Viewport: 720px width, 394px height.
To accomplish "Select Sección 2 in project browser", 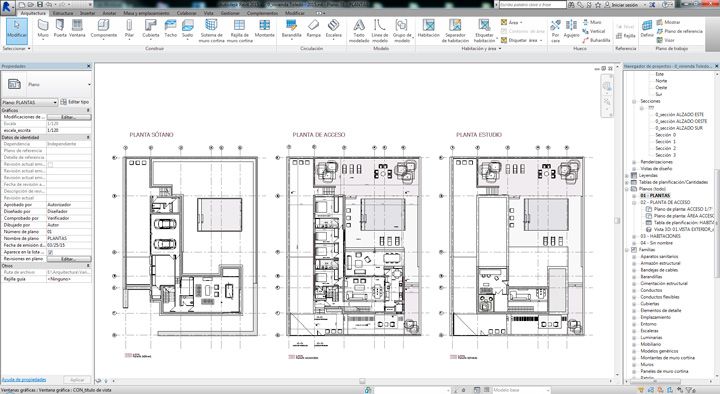I will point(665,148).
